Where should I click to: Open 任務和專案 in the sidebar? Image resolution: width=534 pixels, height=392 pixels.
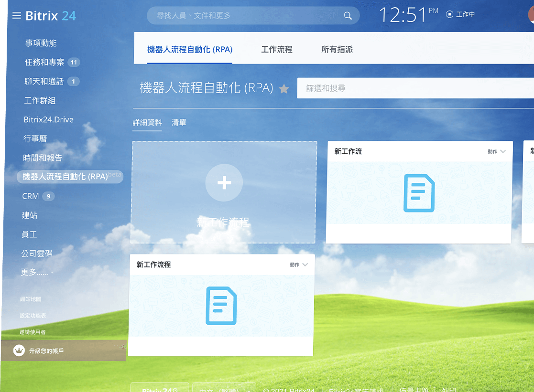pyautogui.click(x=44, y=62)
